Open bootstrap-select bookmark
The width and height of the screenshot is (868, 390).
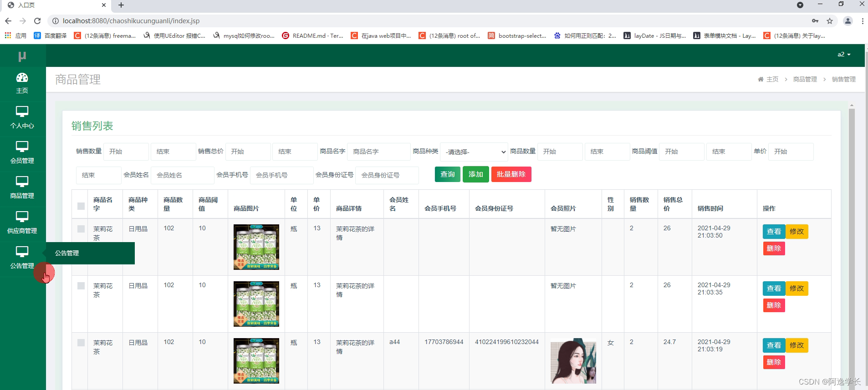click(516, 35)
